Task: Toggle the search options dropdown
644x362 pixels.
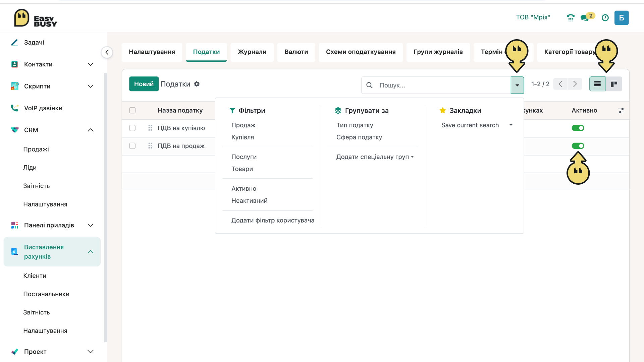Action: (x=517, y=85)
